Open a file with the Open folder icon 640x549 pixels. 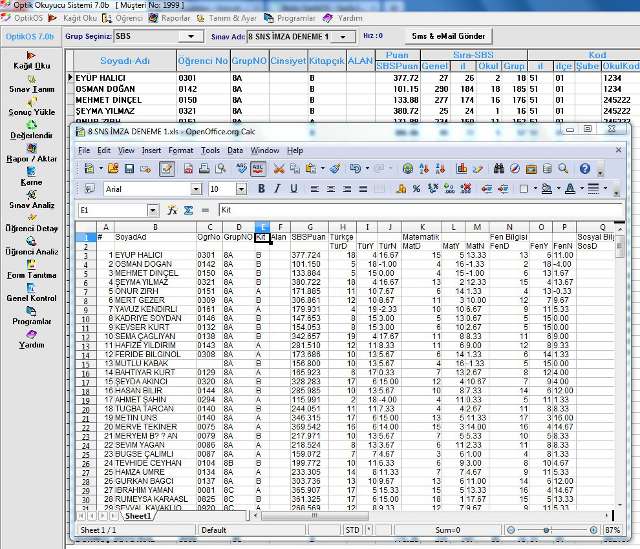pos(113,169)
